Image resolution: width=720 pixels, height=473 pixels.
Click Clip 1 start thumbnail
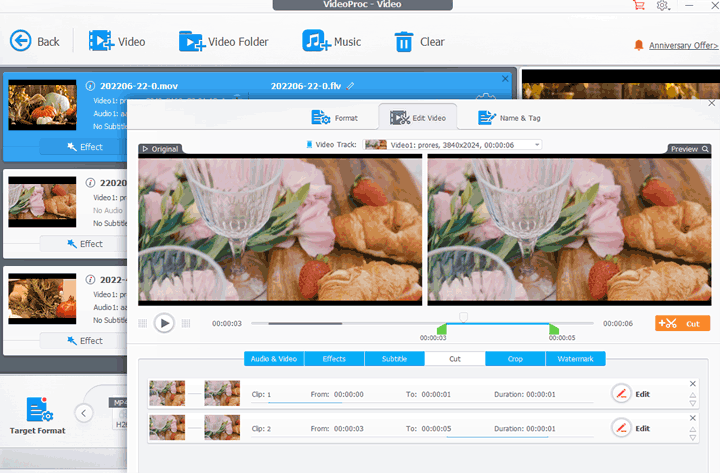(167, 393)
